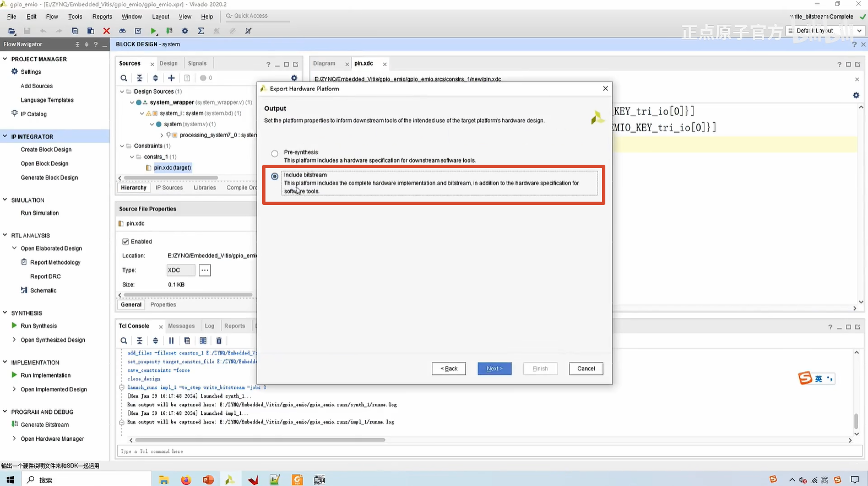Switch to IP Sources tab
868x486 pixels.
pyautogui.click(x=169, y=187)
